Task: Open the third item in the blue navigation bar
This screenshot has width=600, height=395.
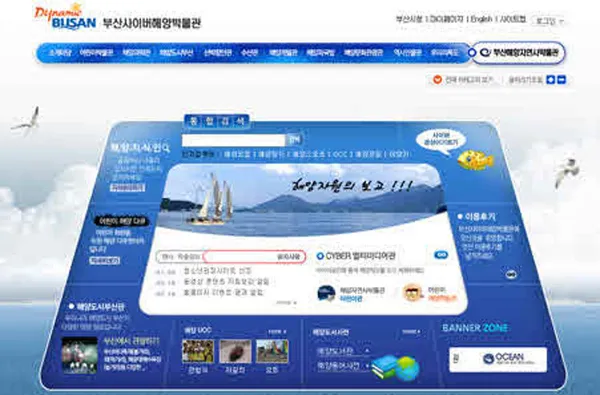Action: pyautogui.click(x=136, y=52)
